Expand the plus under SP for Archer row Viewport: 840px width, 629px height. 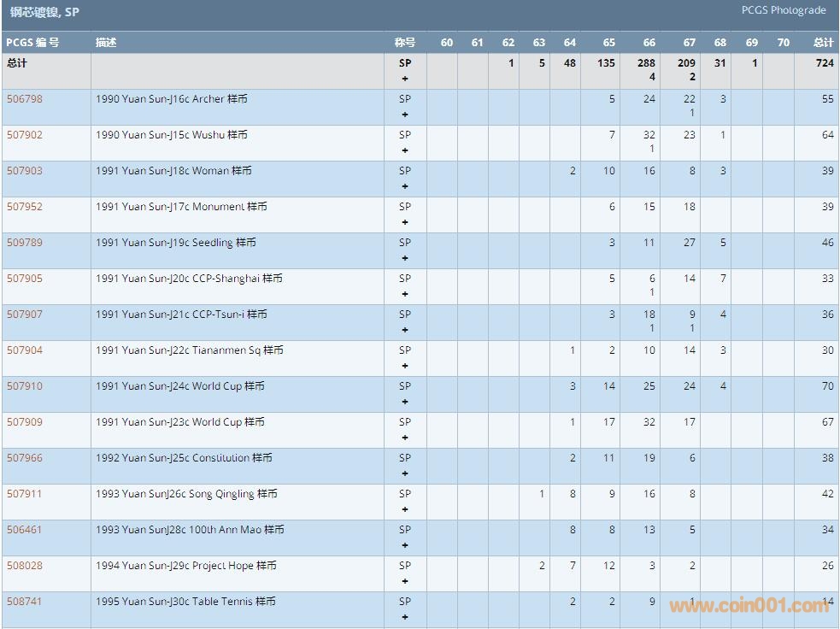coord(405,115)
